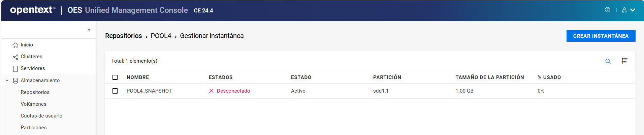Image resolution: width=644 pixels, height=135 pixels.
Task: Open Repositorios in the sidebar
Action: (x=35, y=92)
